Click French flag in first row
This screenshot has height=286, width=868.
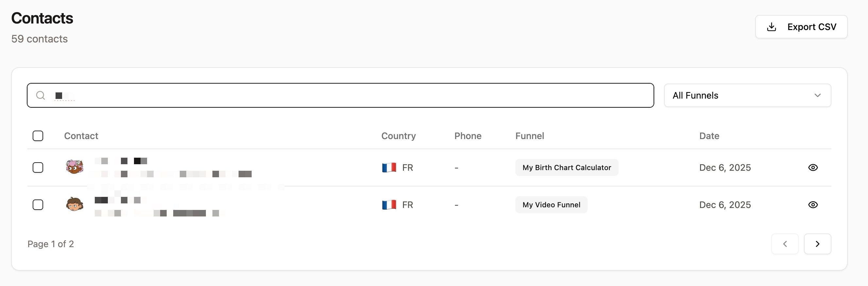click(389, 167)
